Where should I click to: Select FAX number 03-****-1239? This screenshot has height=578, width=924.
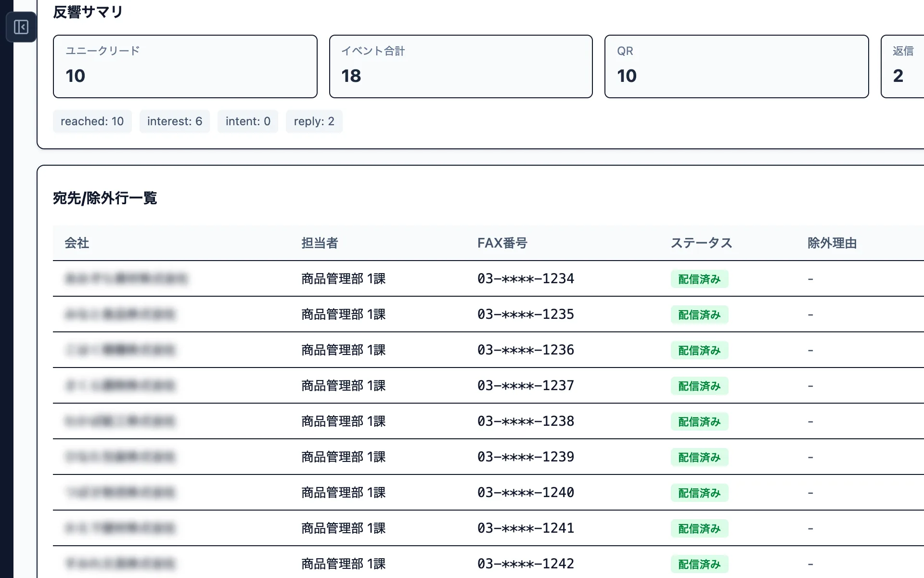[x=526, y=457]
